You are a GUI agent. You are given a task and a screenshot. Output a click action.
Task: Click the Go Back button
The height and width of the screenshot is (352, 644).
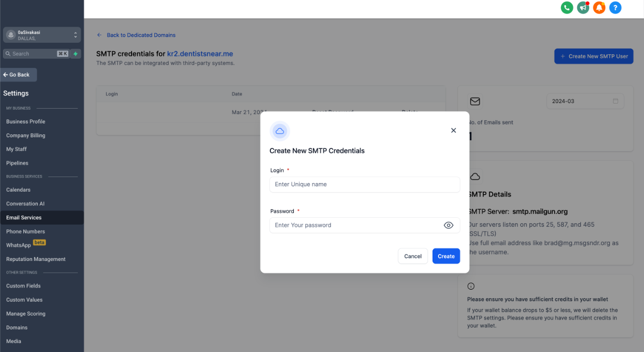[x=19, y=75]
